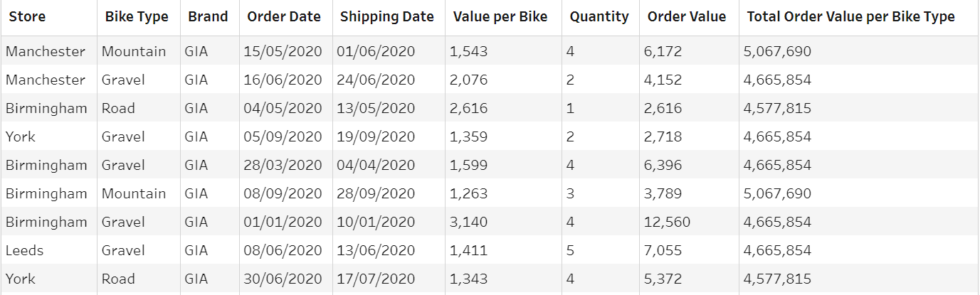Select the Value per Bike header
Screen dimensions: 980x295
pos(500,17)
